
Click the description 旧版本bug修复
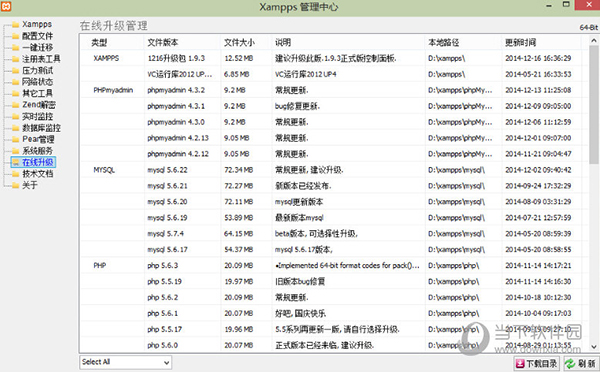click(300, 282)
